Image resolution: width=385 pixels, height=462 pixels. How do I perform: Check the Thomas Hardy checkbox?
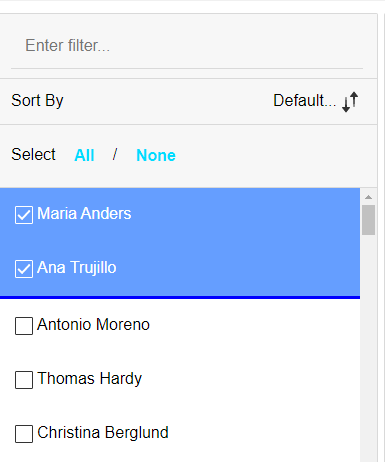click(24, 380)
